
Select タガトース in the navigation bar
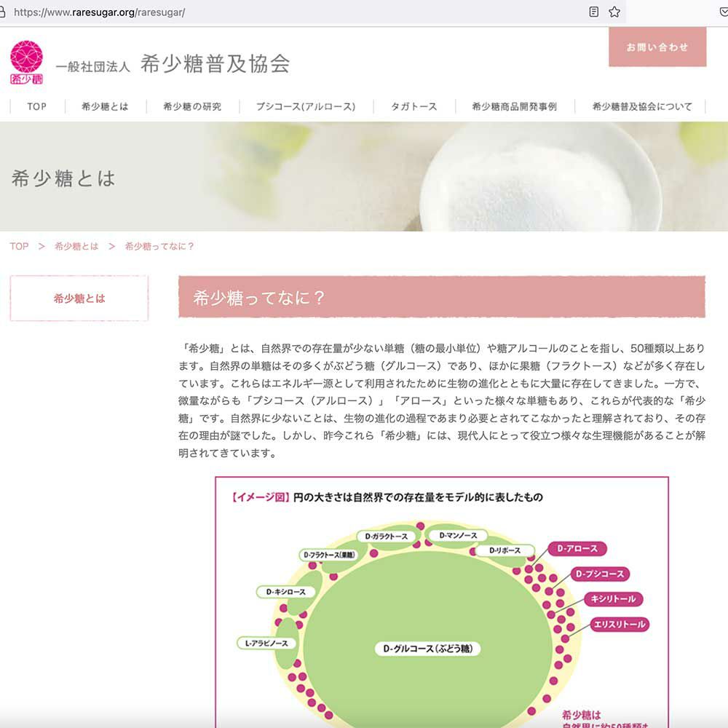pyautogui.click(x=414, y=106)
